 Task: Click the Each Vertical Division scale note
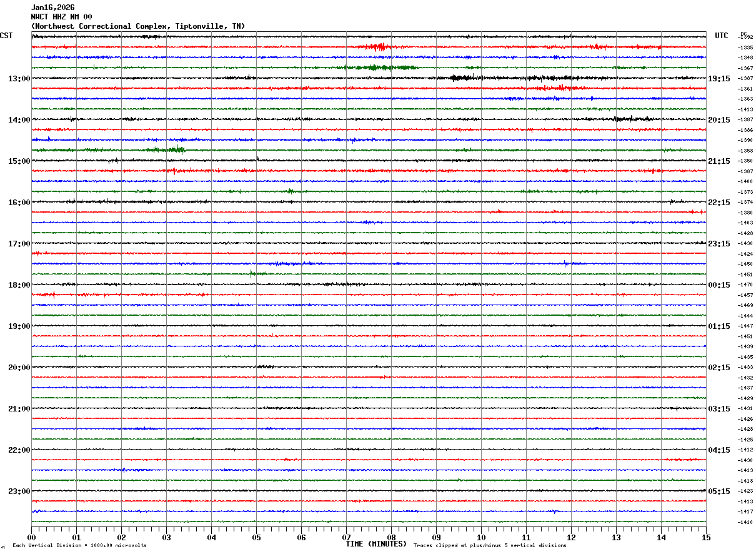pyautogui.click(x=80, y=545)
